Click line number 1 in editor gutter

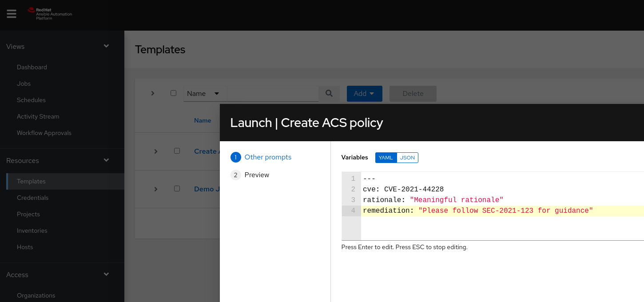pyautogui.click(x=353, y=179)
